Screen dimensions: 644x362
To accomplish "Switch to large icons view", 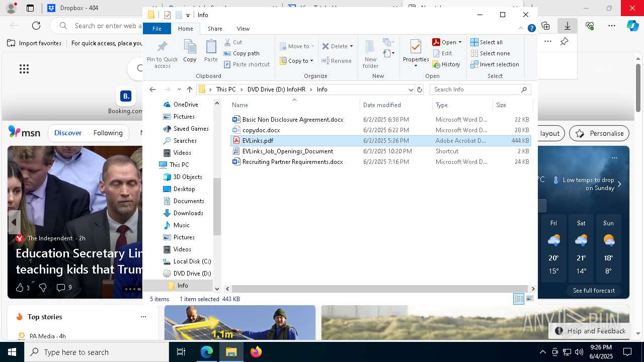I will point(529,299).
